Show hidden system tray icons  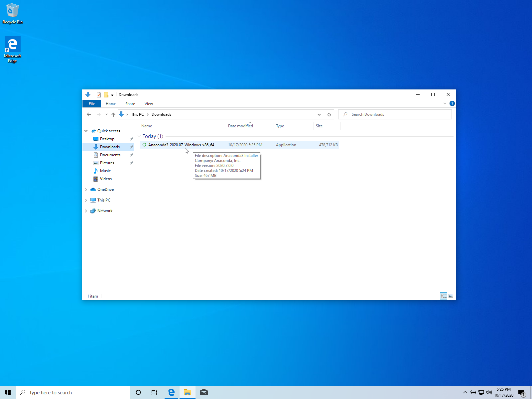tap(465, 392)
